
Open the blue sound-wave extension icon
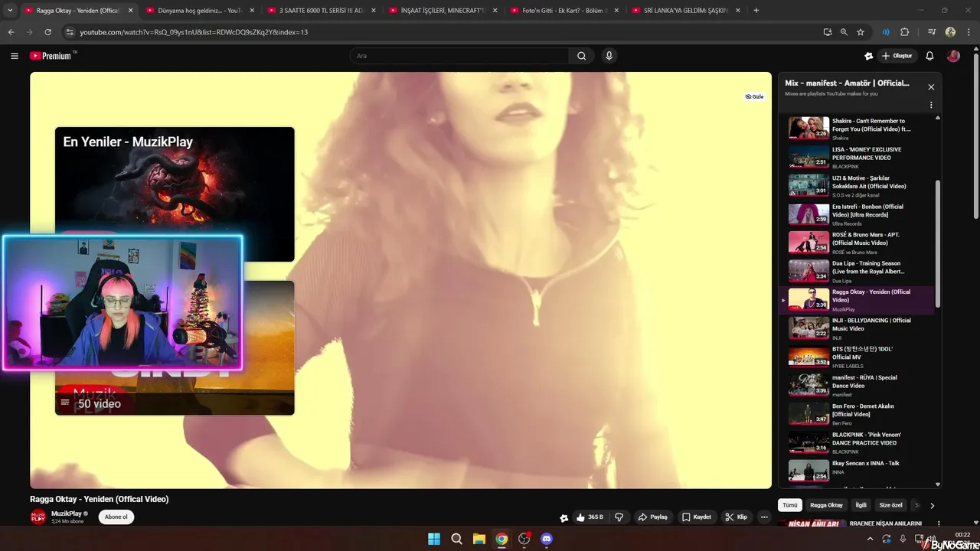(886, 32)
